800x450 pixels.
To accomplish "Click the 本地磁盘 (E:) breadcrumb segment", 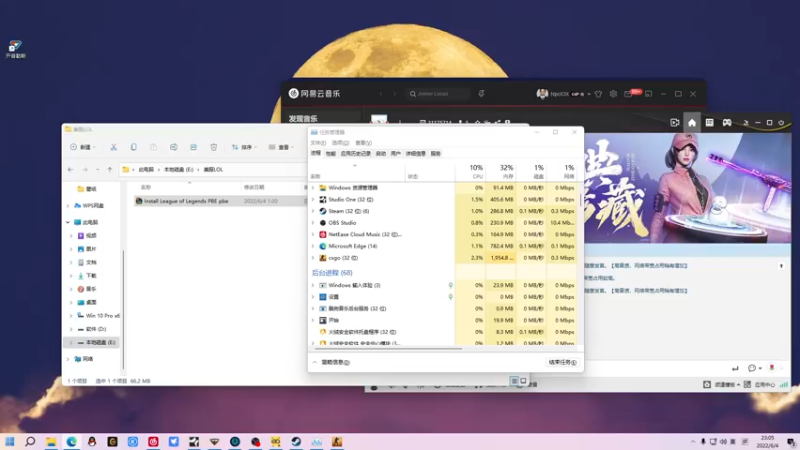I will [x=179, y=169].
